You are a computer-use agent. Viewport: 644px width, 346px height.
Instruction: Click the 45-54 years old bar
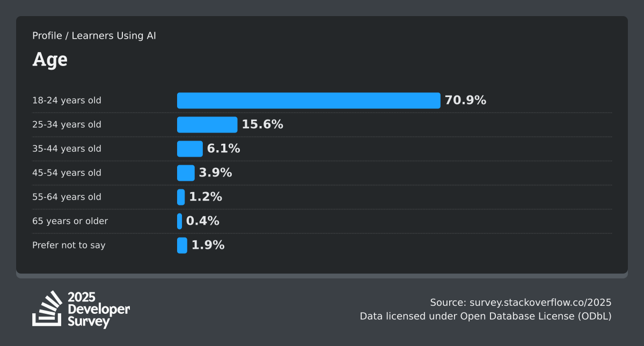(186, 173)
